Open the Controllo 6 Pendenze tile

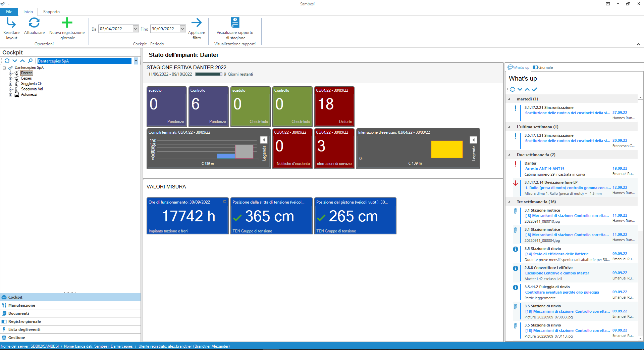[x=208, y=106]
